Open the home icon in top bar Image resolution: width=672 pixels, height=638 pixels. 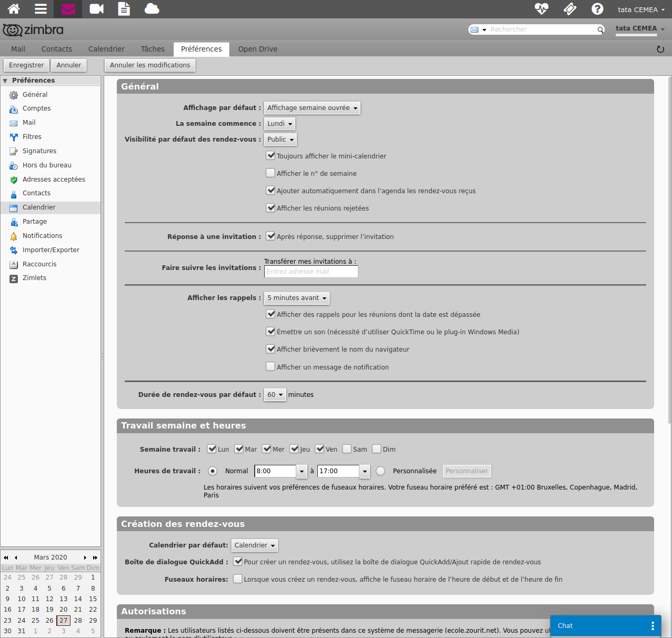pos(14,9)
